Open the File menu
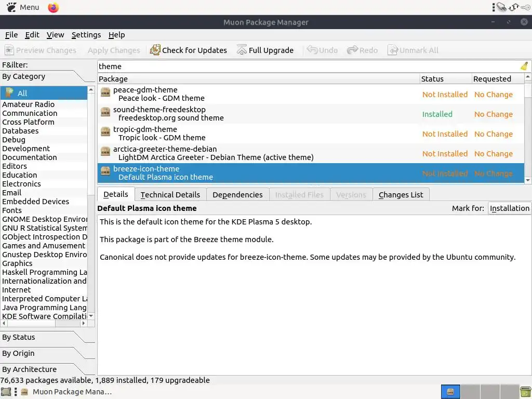Image resolution: width=532 pixels, height=399 pixels. pyautogui.click(x=11, y=35)
